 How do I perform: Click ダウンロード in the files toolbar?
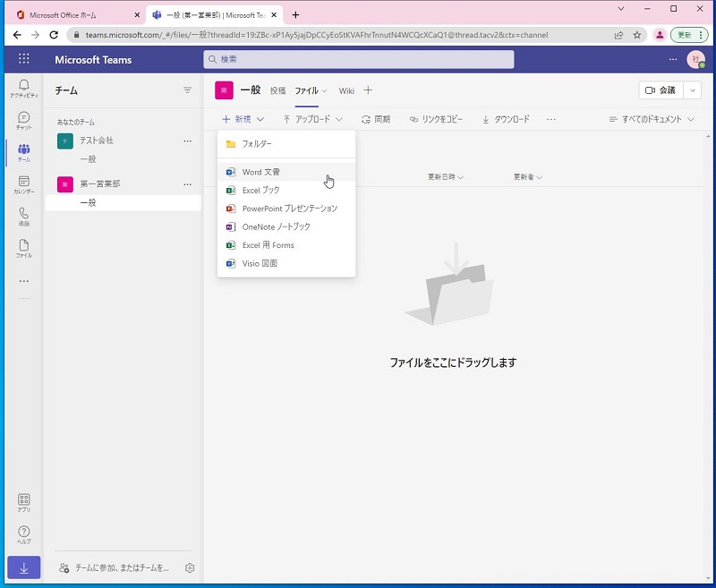tap(506, 119)
